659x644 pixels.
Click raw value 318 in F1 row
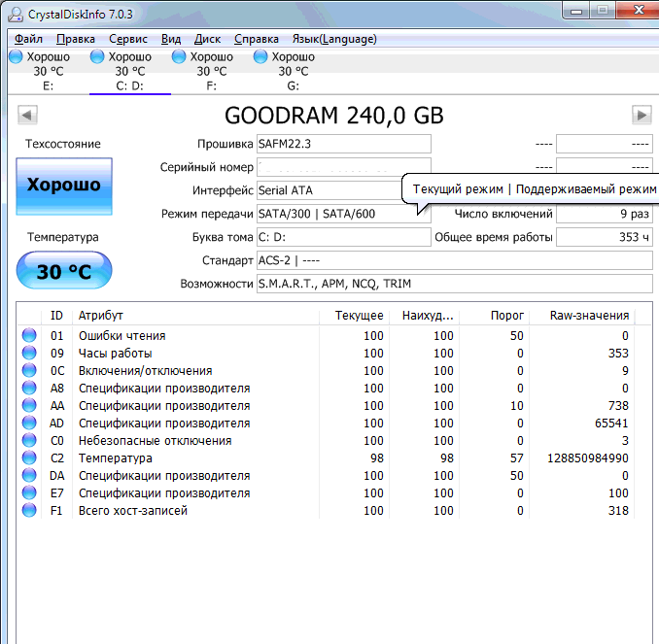(618, 510)
